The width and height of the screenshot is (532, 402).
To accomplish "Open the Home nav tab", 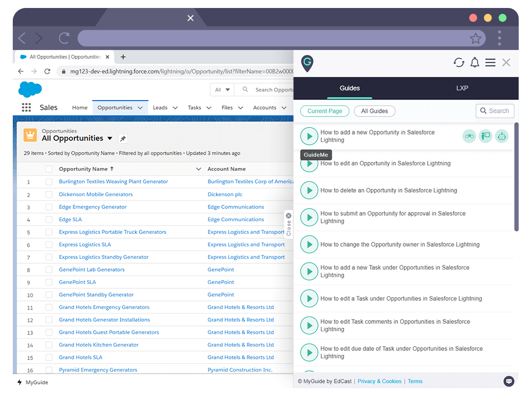I will click(80, 107).
